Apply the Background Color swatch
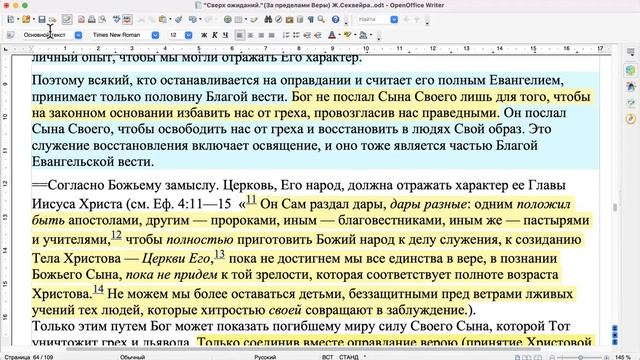Viewport: 640px width, 360px height. pyautogui.click(x=363, y=35)
